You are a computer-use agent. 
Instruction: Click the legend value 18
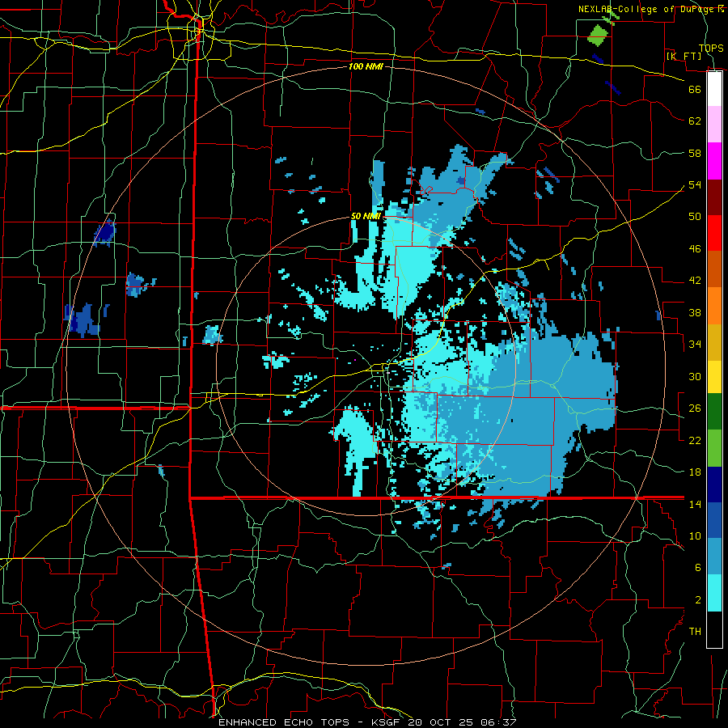(x=695, y=472)
